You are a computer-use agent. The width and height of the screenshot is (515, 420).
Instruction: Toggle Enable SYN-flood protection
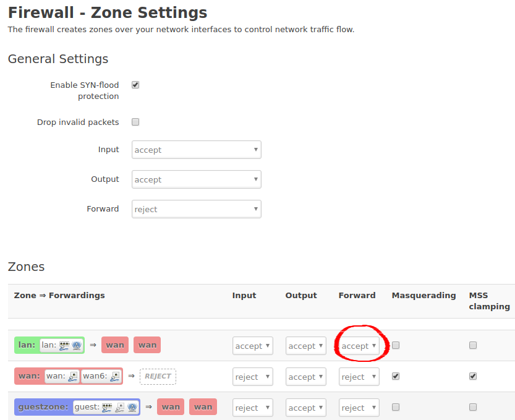click(x=135, y=85)
